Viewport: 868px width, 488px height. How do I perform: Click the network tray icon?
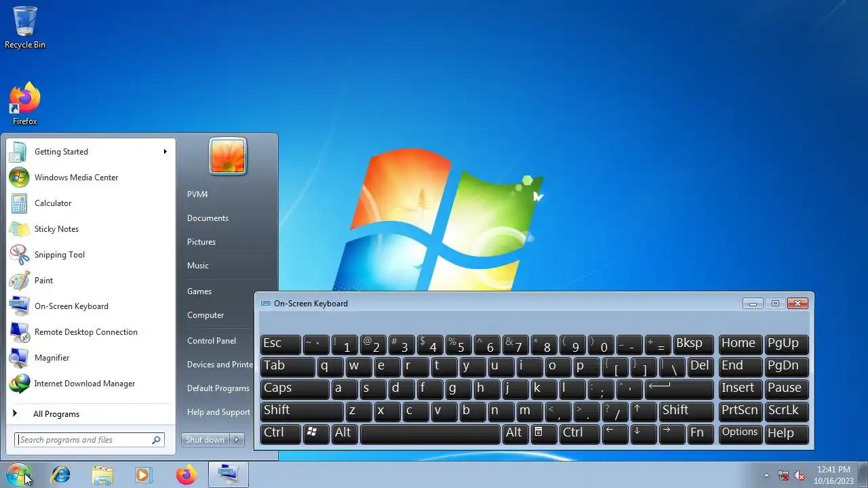(783, 475)
